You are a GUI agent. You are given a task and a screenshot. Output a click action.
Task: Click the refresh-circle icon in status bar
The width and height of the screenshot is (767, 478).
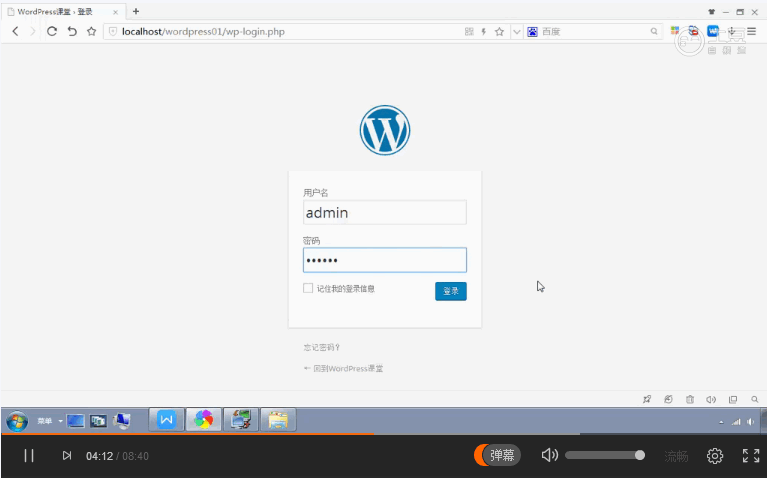[668, 399]
